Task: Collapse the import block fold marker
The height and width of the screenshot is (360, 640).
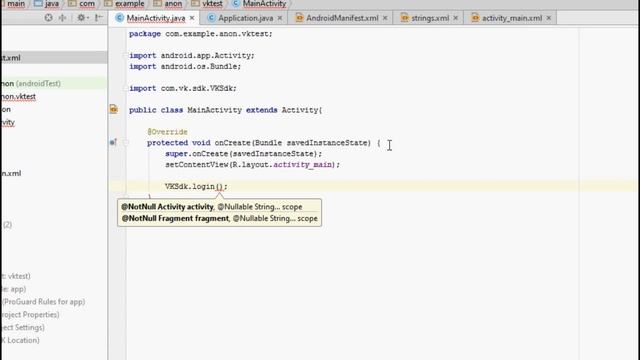Action: pyautogui.click(x=126, y=55)
